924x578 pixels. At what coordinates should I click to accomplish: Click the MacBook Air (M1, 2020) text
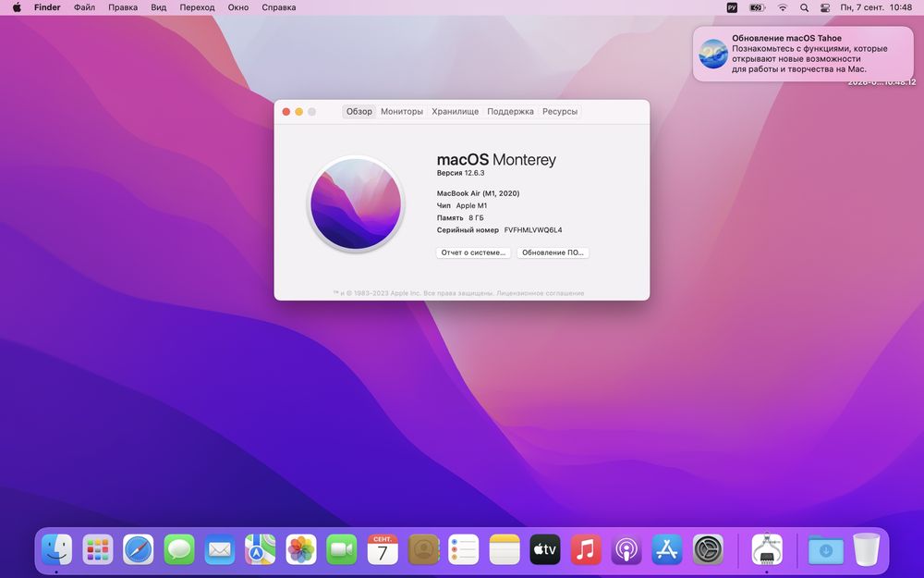(x=478, y=193)
